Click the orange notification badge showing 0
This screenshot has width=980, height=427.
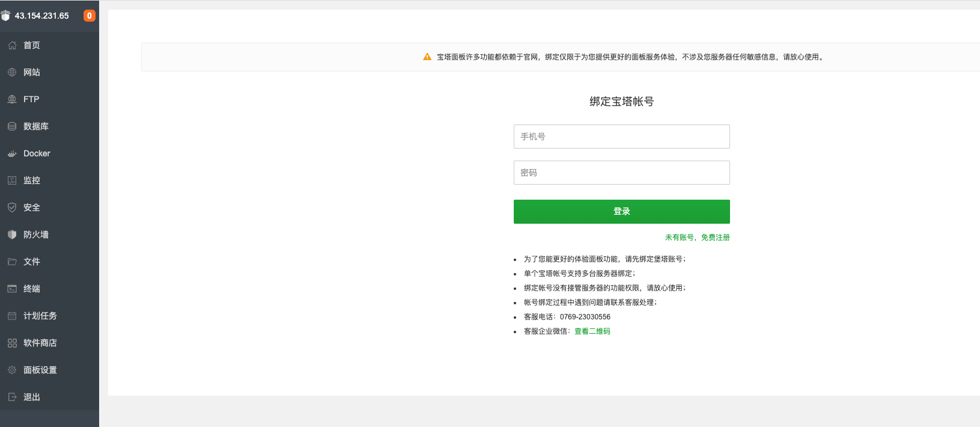point(90,16)
